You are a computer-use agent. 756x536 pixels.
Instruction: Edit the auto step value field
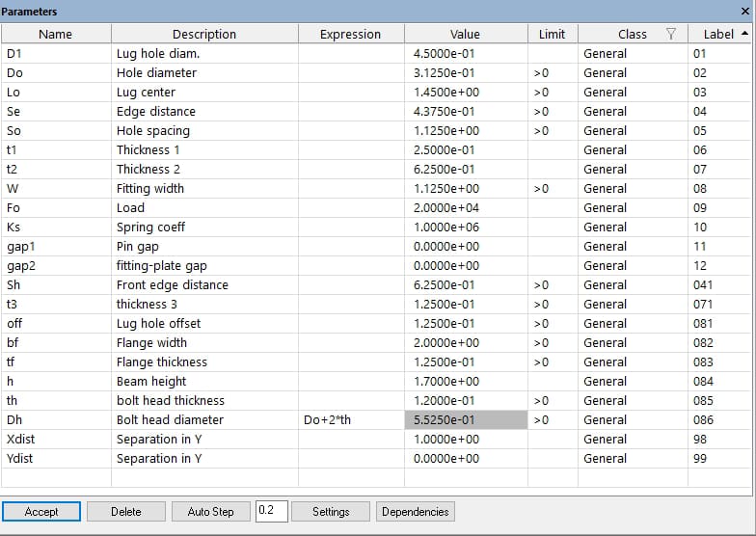[271, 511]
